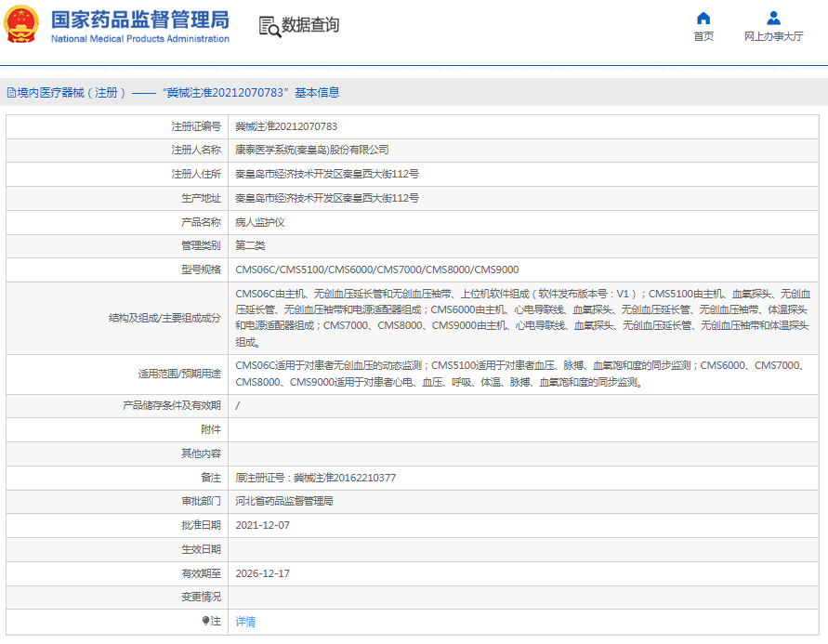Click the 生产地址 label
Screen dimensions: 828x644
pos(201,199)
